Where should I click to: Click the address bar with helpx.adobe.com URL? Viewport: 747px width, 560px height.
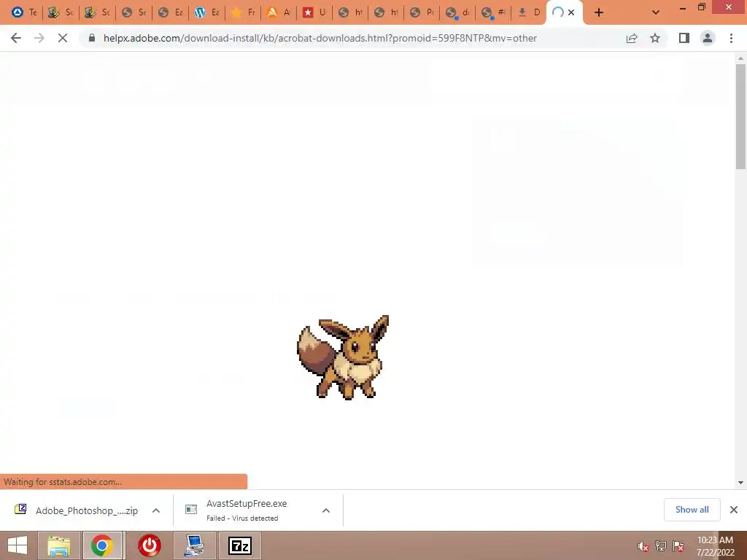pos(320,38)
